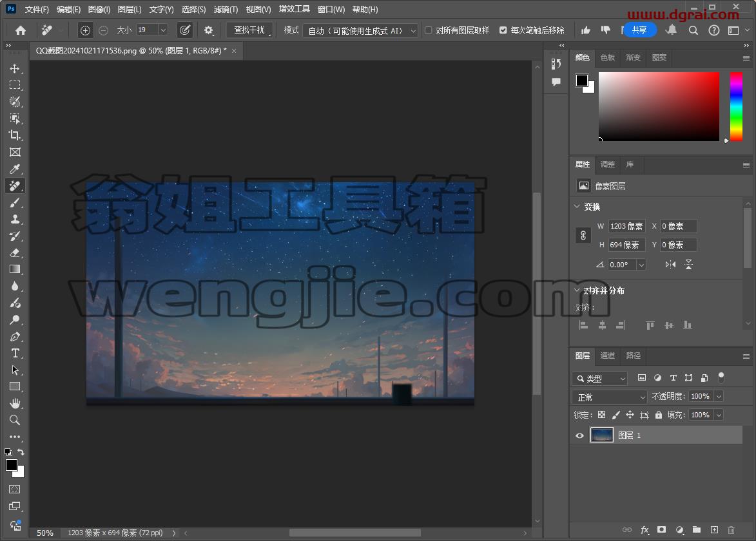Select the Path Selection tool
This screenshot has width=756, height=541.
(x=14, y=370)
